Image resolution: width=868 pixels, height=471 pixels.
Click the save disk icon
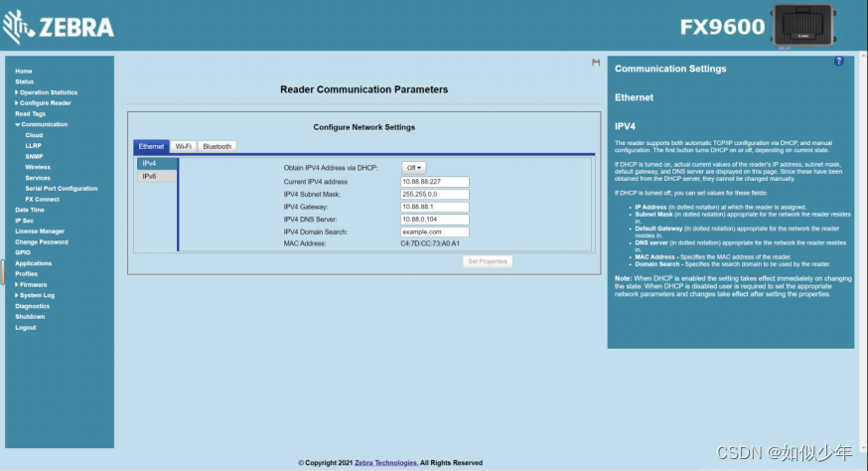pyautogui.click(x=596, y=63)
